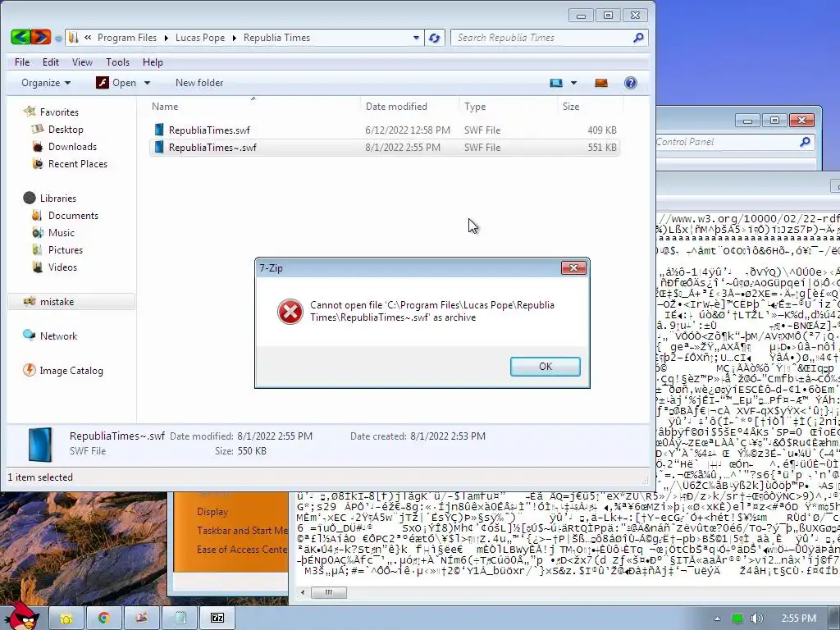
Task: Click the search magnifier icon in Explorer
Action: (x=638, y=38)
